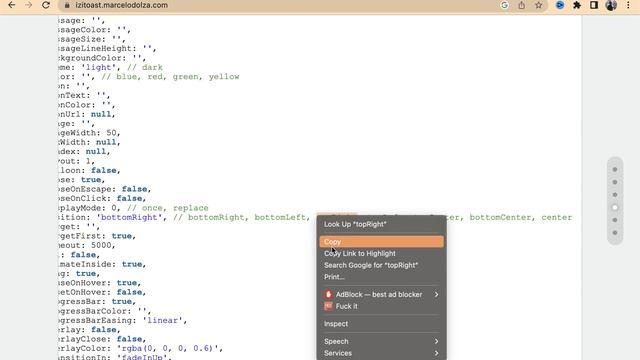
Task: Click the second page navigation dot
Action: 615,182
